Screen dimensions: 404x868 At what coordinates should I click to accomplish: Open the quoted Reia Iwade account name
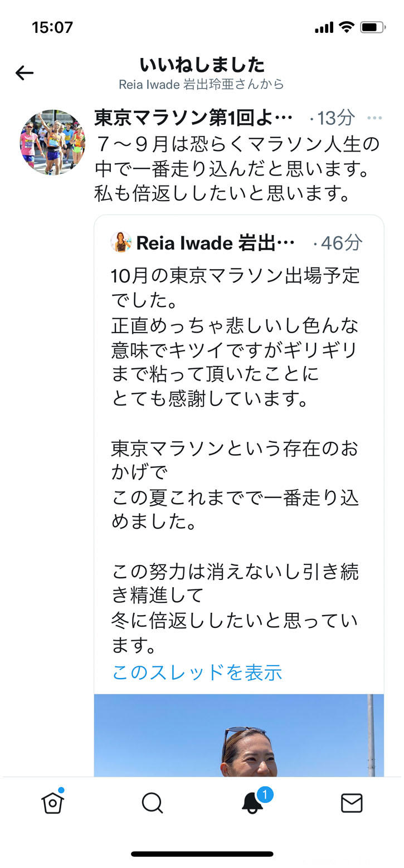coord(215,243)
